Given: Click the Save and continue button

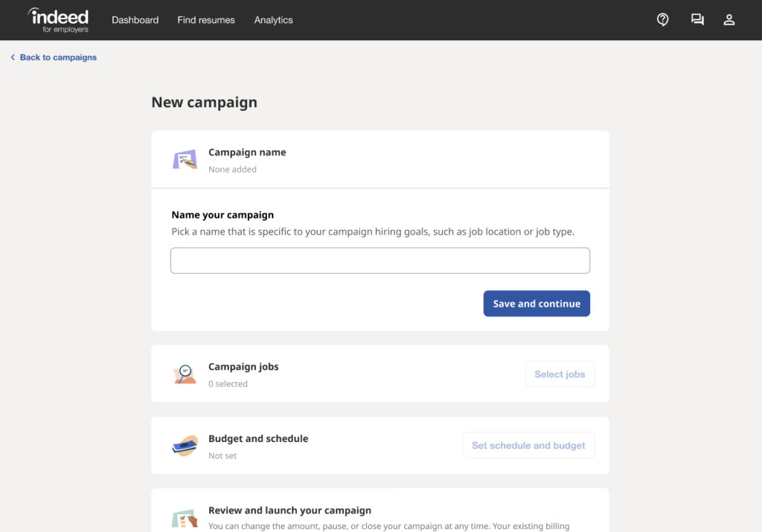Looking at the screenshot, I should [537, 304].
